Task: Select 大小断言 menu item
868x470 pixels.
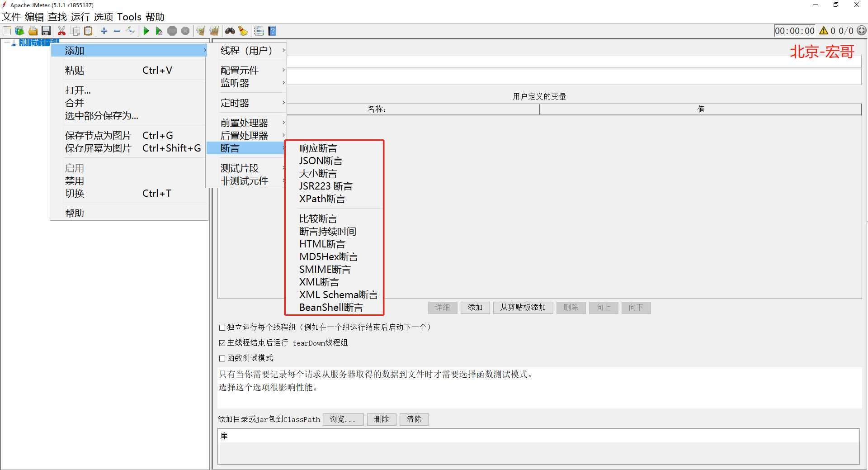Action: [335, 174]
